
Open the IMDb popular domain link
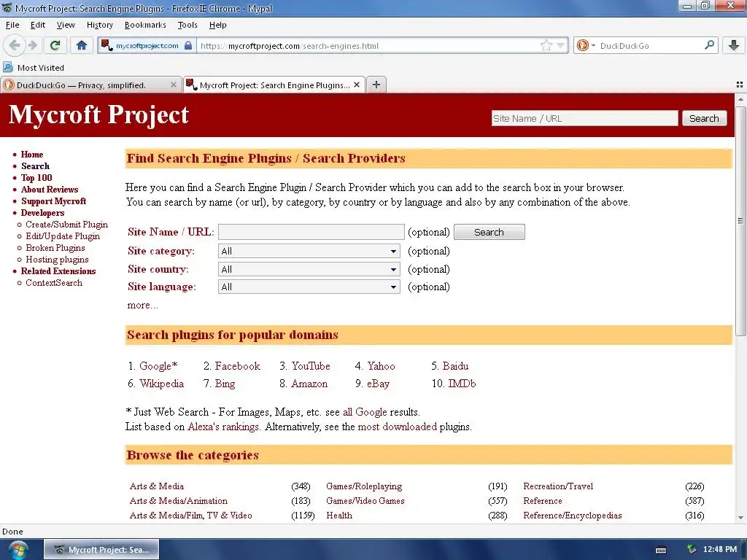coord(462,384)
